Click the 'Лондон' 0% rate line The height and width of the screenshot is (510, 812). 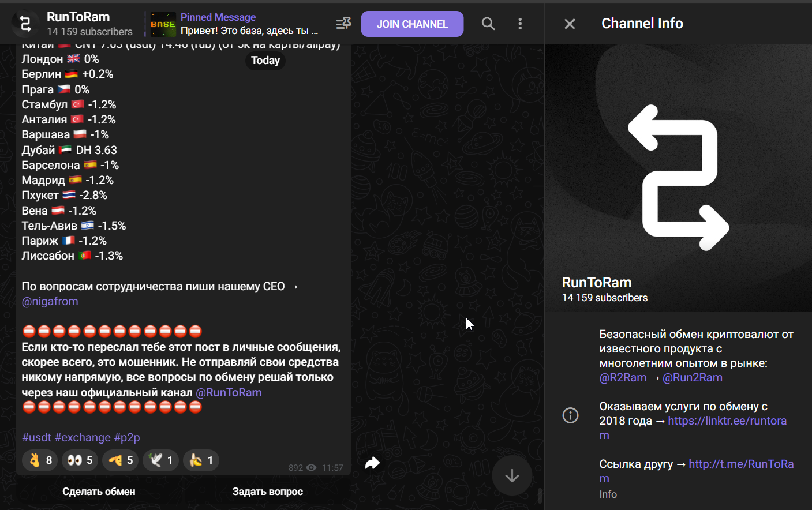(60, 59)
